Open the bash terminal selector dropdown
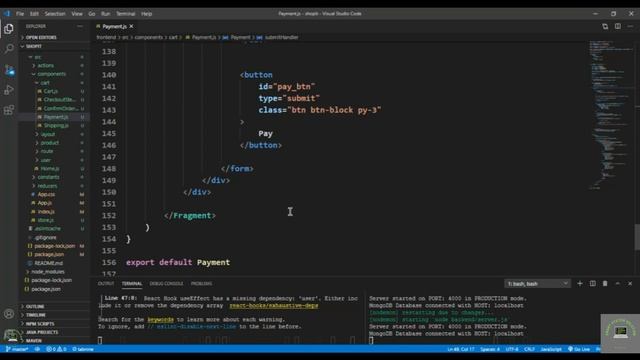The image size is (640, 360). tap(537, 283)
